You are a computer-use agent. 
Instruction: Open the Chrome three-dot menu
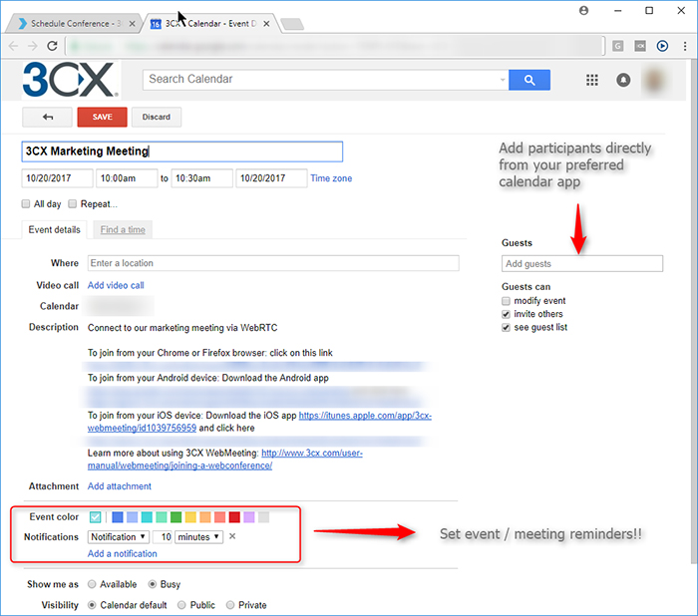click(685, 46)
